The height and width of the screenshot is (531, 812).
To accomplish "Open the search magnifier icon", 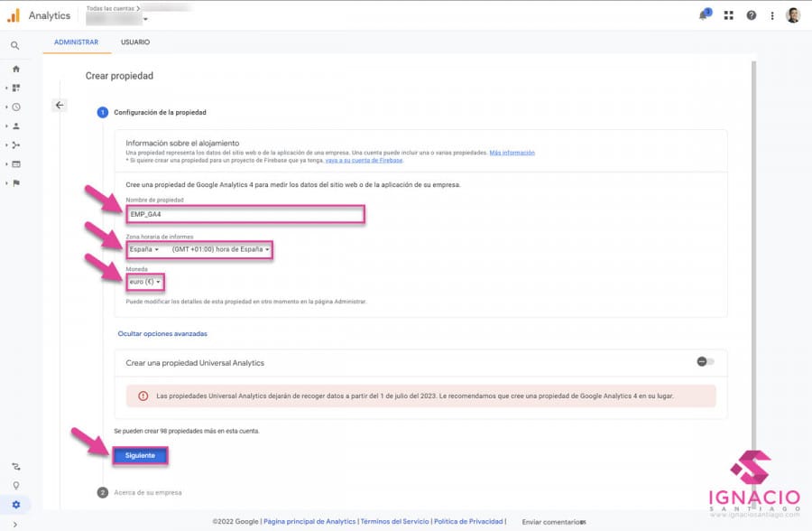I will tap(15, 45).
